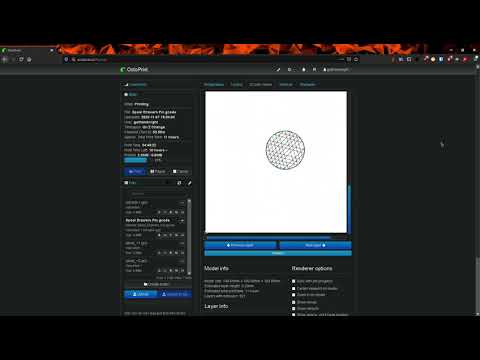Collapse the Files sidebar panel
This screenshot has width=480, height=360.
(x=130, y=183)
